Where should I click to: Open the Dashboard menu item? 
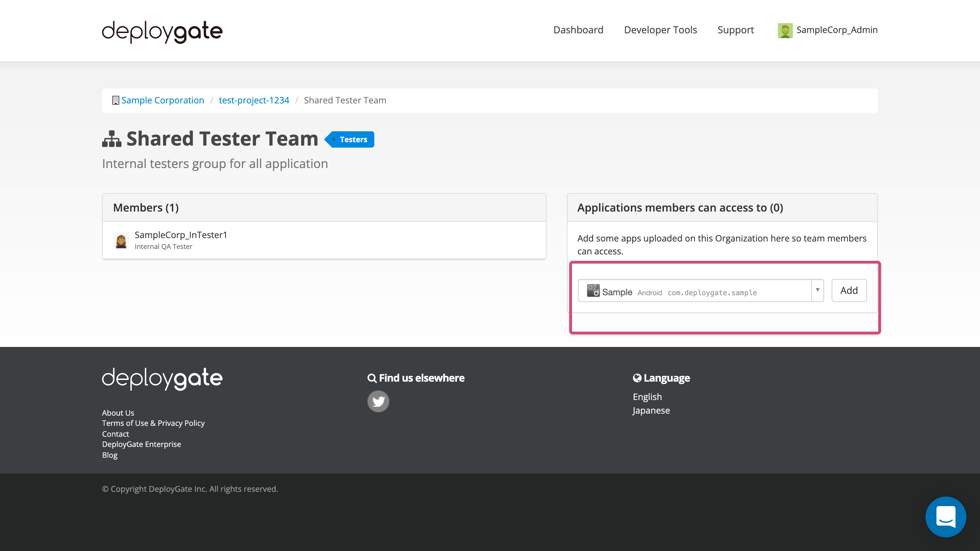coord(578,30)
